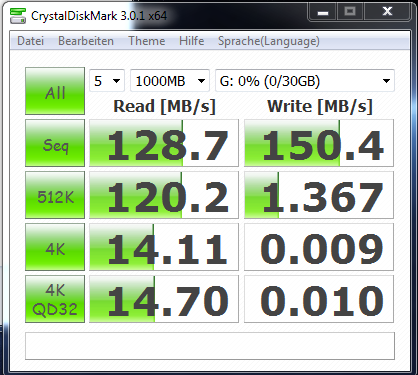Click the Seq read result 128.7
418x375 pixels.
pyautogui.click(x=164, y=143)
